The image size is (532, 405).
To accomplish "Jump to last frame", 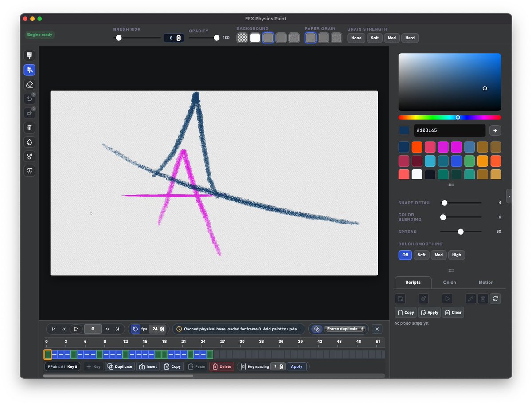I will (x=117, y=329).
